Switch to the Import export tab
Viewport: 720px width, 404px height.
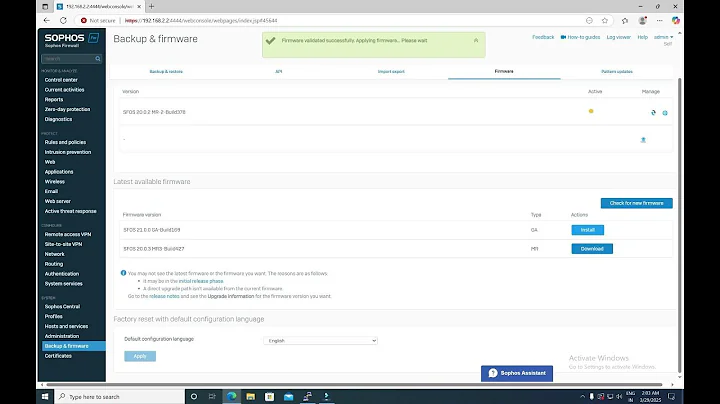point(391,72)
